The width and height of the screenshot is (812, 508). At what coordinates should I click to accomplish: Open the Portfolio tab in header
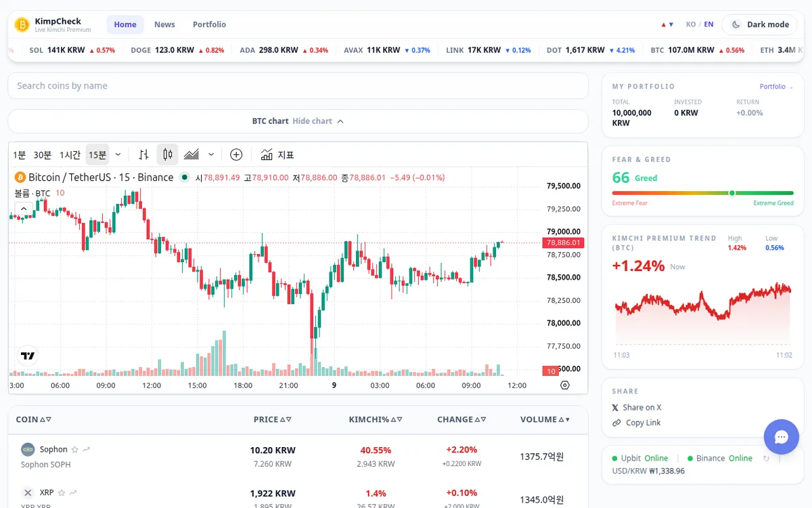(x=209, y=24)
